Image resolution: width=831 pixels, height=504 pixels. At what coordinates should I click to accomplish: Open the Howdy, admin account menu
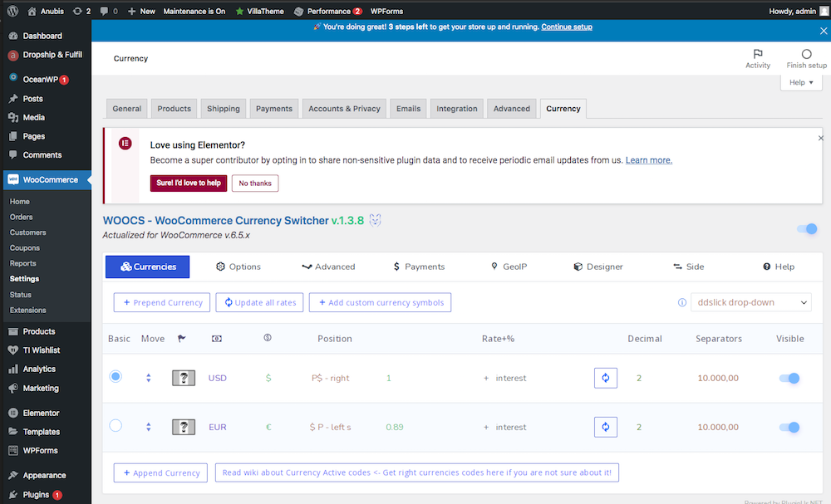coord(798,11)
